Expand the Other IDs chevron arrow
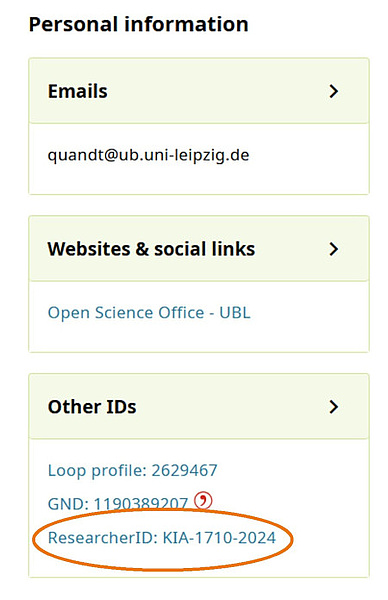The width and height of the screenshot is (388, 600). click(334, 406)
